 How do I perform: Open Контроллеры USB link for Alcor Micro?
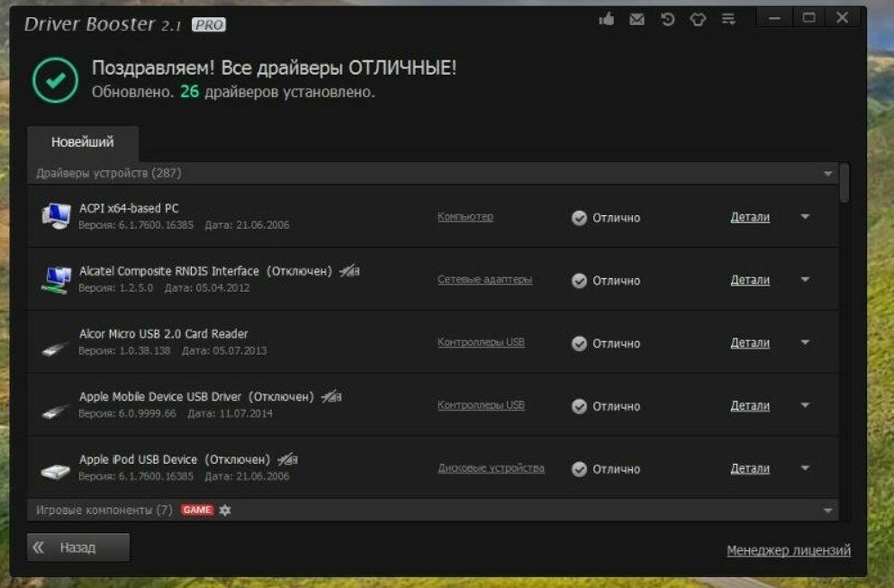tap(481, 342)
